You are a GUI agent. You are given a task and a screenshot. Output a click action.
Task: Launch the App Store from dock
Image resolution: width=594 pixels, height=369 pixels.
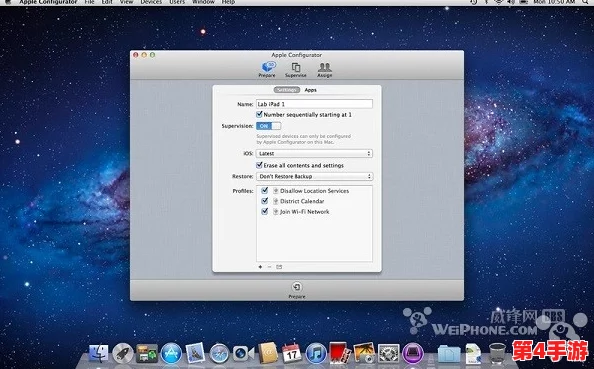click(171, 353)
